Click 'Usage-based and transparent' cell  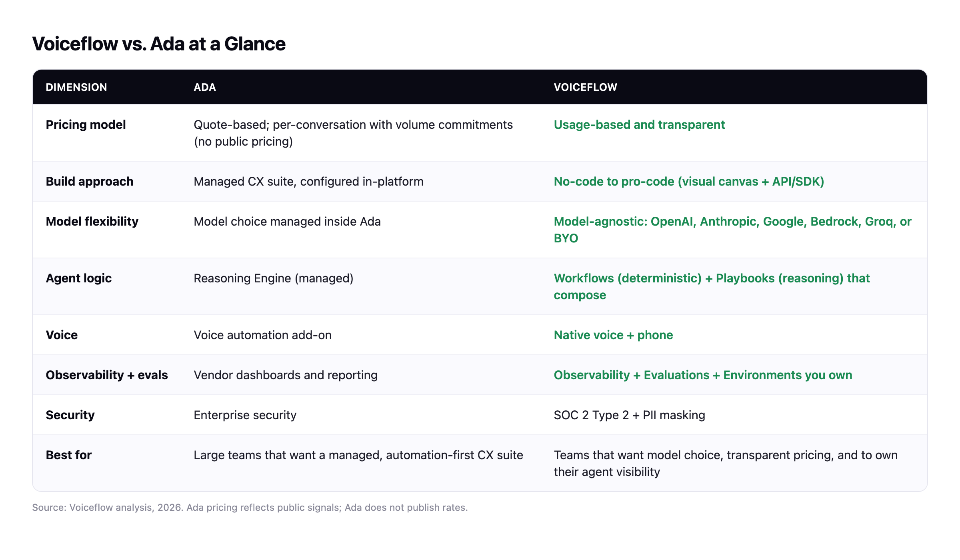(x=639, y=125)
